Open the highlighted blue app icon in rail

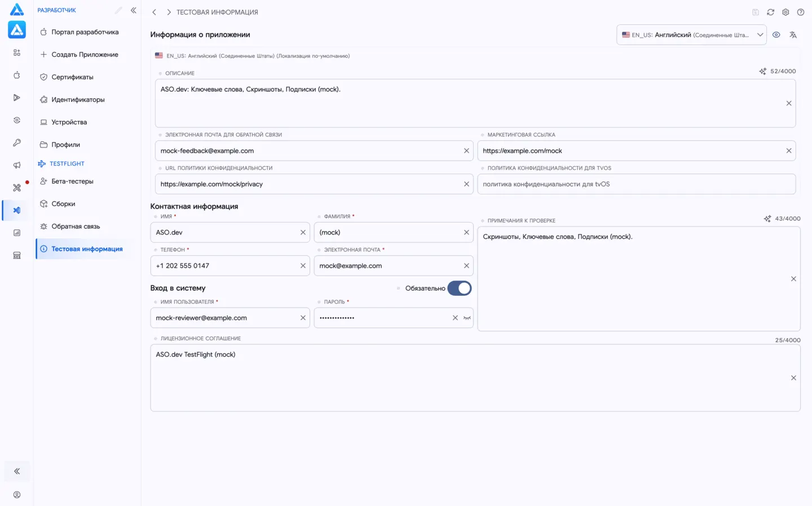tap(17, 30)
